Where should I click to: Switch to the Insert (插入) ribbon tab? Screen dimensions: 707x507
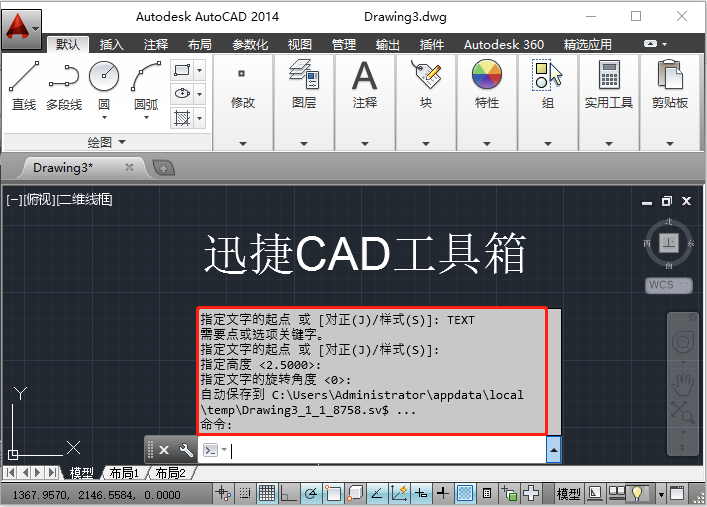pos(111,45)
